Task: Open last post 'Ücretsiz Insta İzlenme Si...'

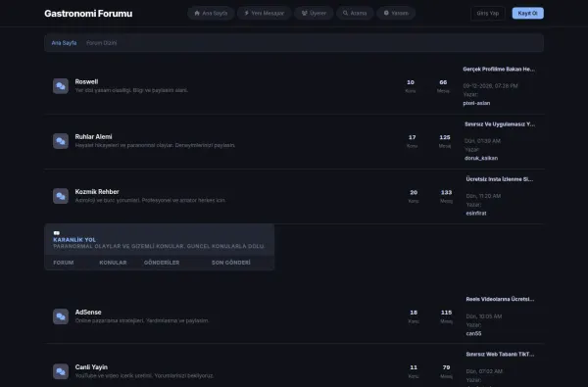Action: coord(500,179)
